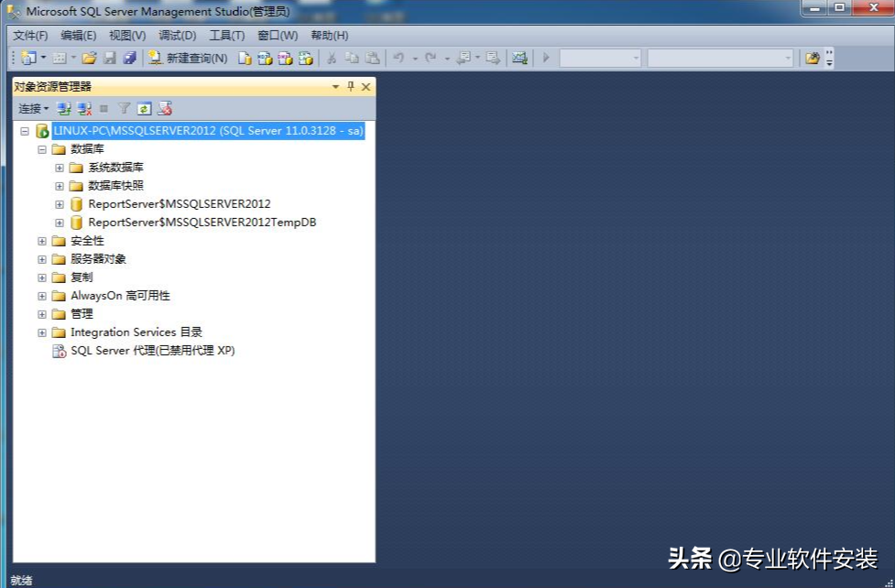Screen dimensions: 895x588
Task: Click the Analysis Services XMLA Query icon
Action: 305,58
